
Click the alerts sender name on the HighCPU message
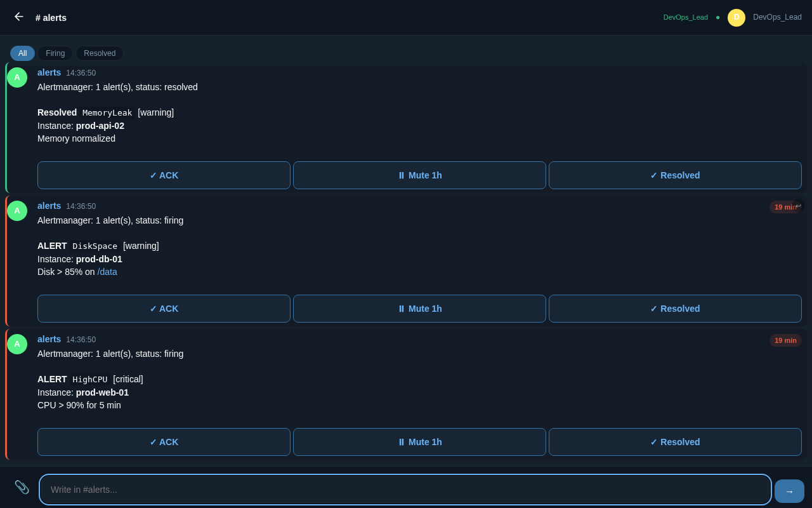tap(49, 339)
